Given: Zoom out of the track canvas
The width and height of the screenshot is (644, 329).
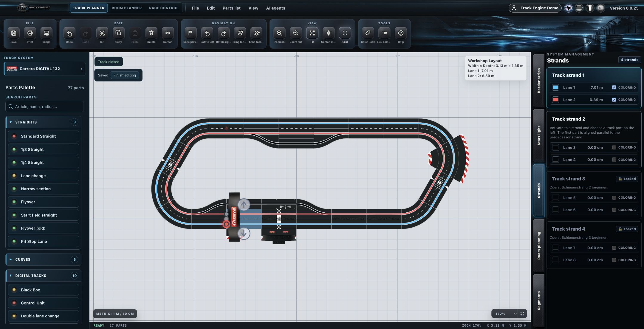Looking at the screenshot, I should [x=296, y=33].
